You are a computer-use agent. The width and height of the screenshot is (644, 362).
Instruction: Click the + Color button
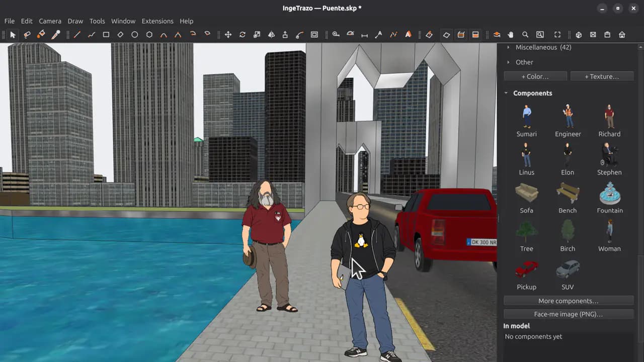(x=535, y=76)
